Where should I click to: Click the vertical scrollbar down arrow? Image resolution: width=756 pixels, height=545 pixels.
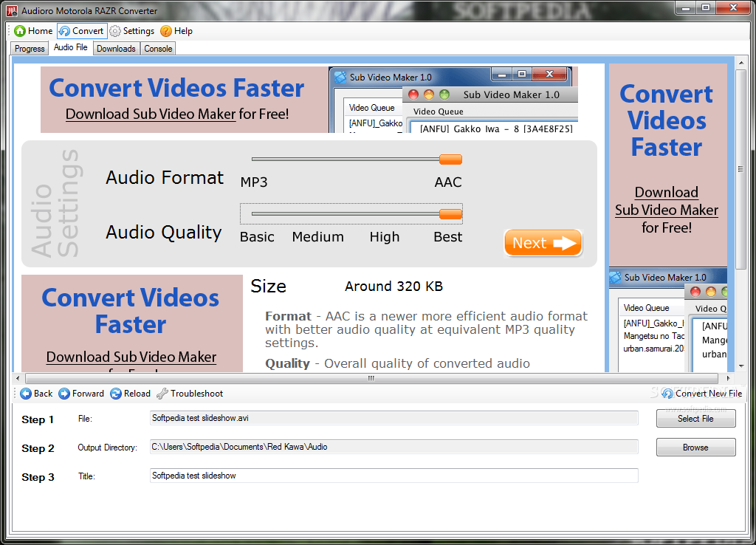[741, 366]
